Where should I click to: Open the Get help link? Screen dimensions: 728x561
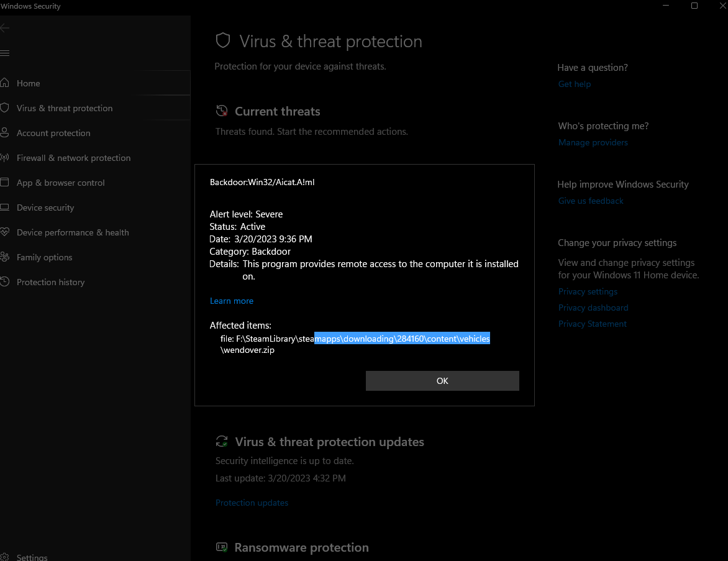(x=575, y=84)
